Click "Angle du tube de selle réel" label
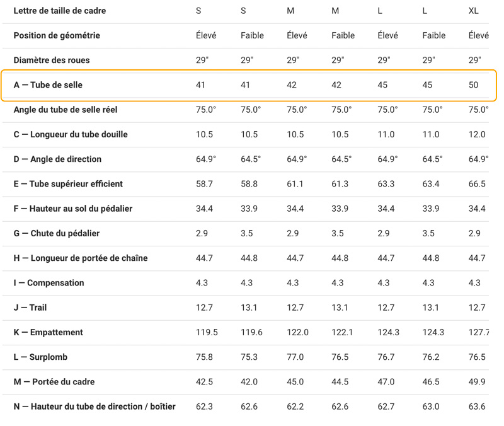This screenshot has height=426, width=504. click(x=66, y=110)
